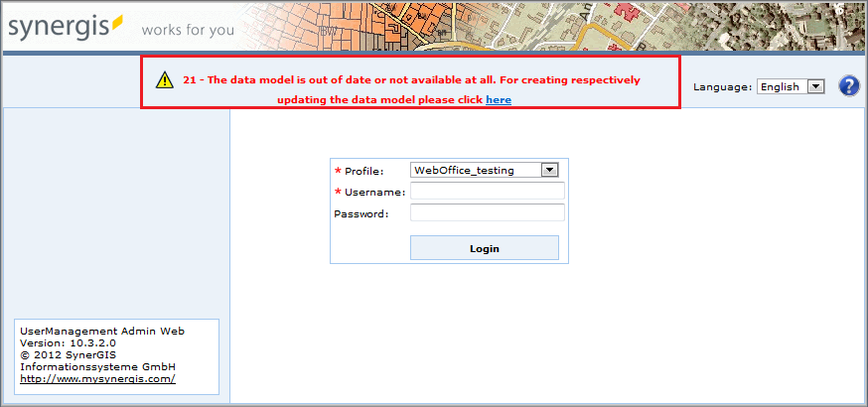This screenshot has height=407, width=868.
Task: Click the Language label text
Action: click(722, 87)
